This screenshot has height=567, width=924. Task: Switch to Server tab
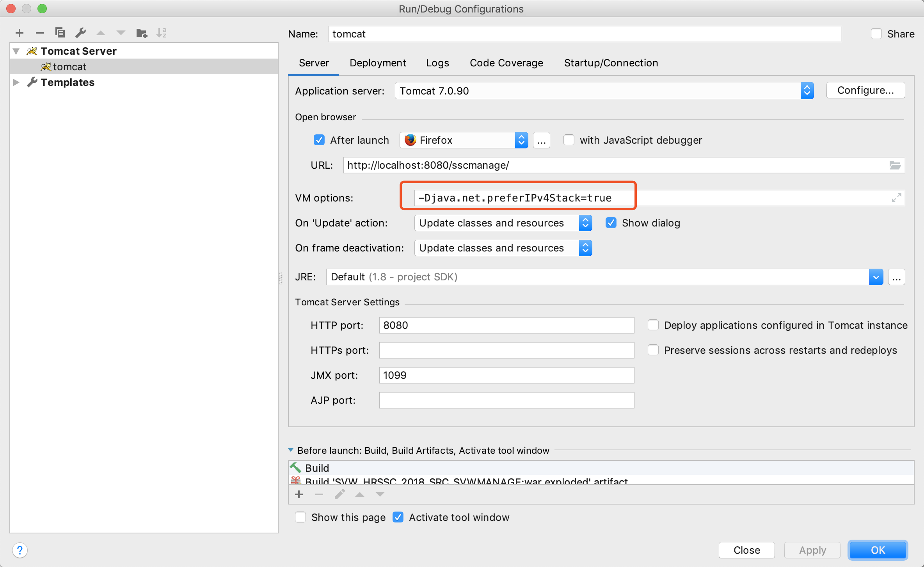pyautogui.click(x=314, y=63)
